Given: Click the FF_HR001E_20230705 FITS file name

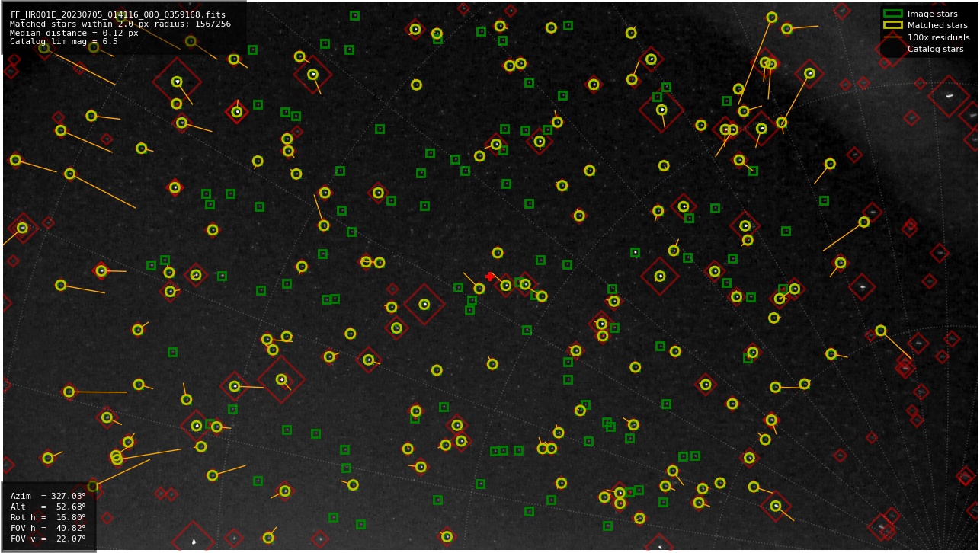Looking at the screenshot, I should 118,14.
